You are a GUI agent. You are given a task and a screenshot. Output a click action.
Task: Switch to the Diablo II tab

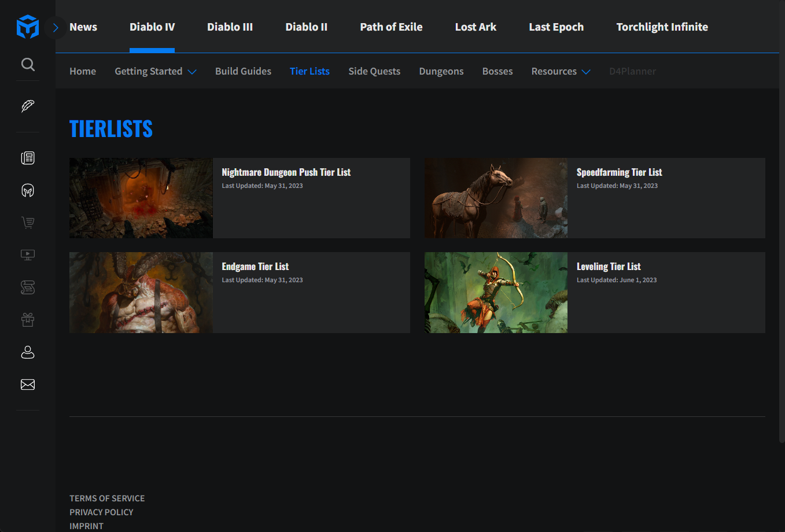coord(307,27)
